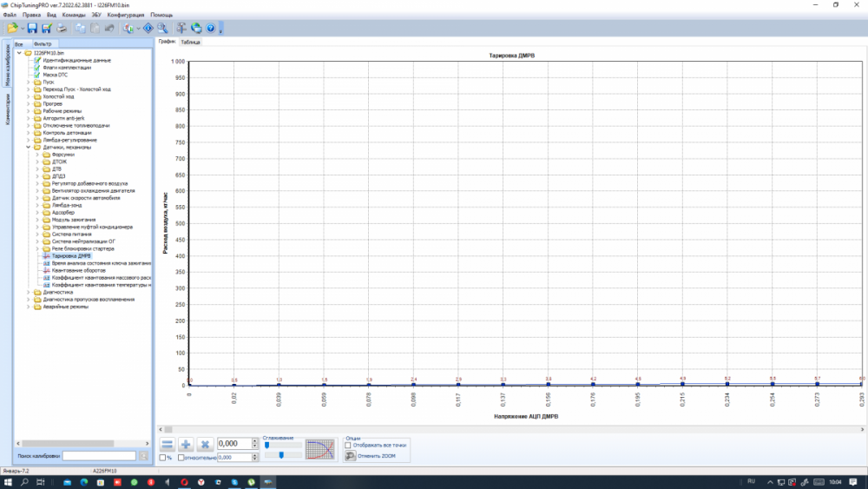Open the Правка menu
Image resolution: width=868 pixels, height=489 pixels.
point(31,15)
